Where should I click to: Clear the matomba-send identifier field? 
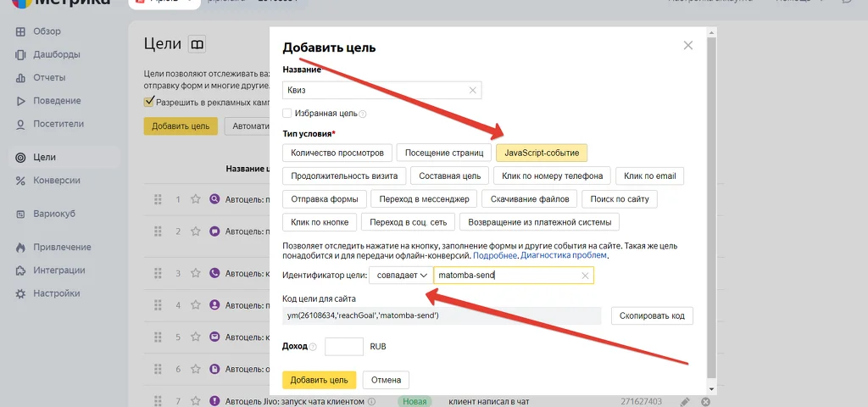585,276
